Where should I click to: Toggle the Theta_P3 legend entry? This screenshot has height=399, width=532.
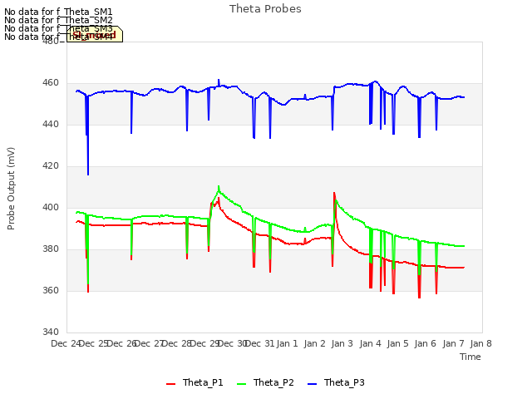[x=336, y=382]
